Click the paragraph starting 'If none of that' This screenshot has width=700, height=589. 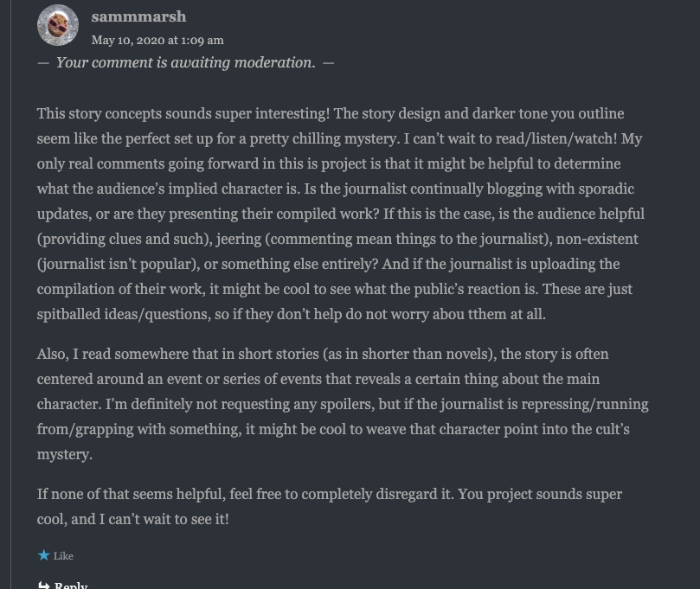329,507
